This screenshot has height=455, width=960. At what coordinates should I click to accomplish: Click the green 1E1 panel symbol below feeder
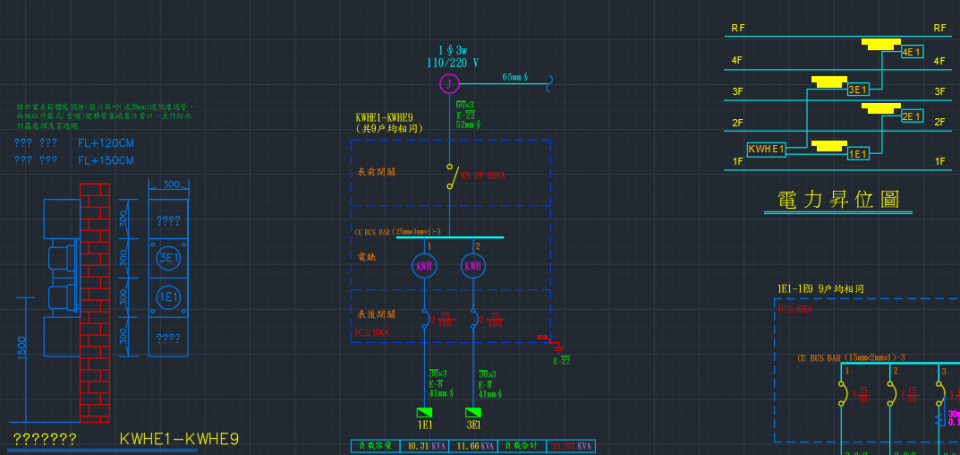tap(424, 412)
